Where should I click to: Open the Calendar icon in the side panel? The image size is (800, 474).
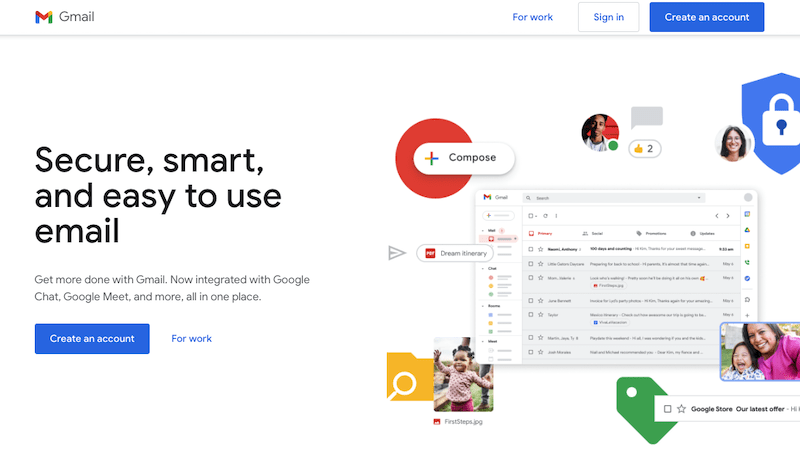tap(747, 214)
